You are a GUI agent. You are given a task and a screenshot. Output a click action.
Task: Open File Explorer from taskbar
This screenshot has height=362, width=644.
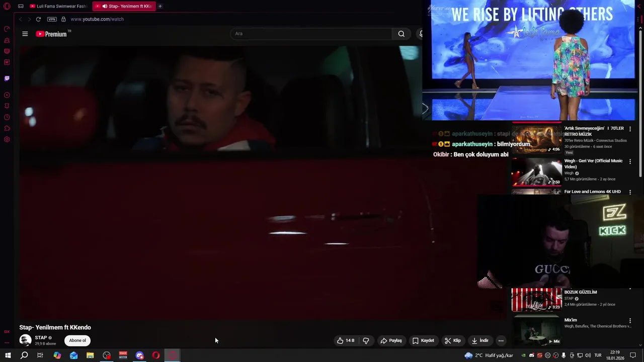click(90, 355)
